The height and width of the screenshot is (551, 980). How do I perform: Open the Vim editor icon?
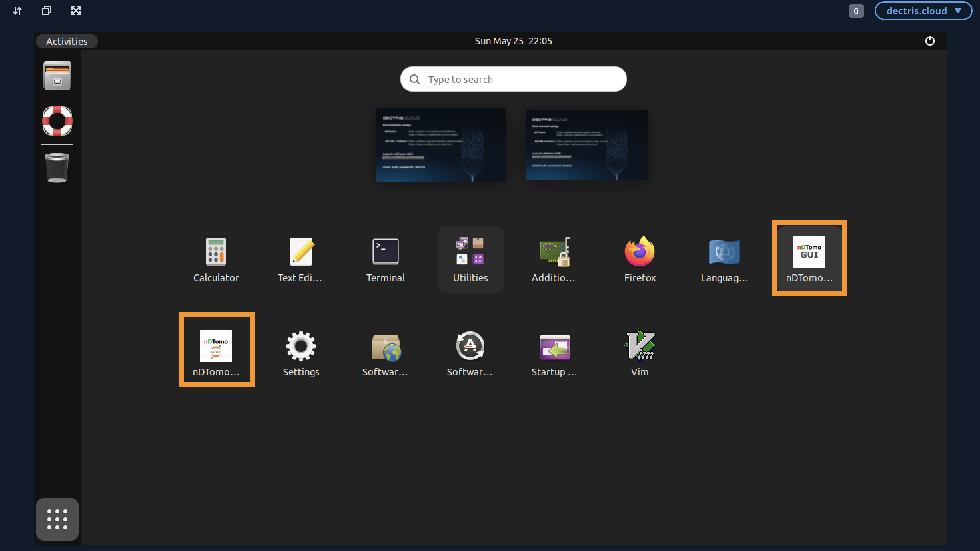[x=639, y=346]
